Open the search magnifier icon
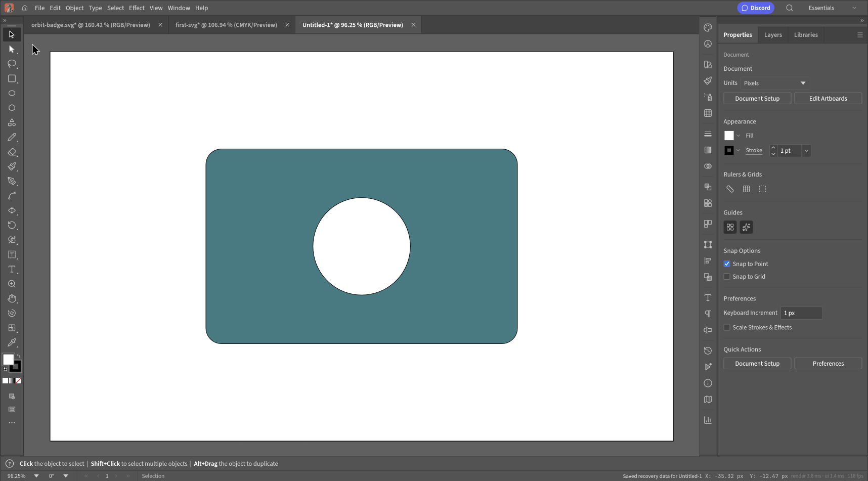The image size is (868, 481). point(790,8)
